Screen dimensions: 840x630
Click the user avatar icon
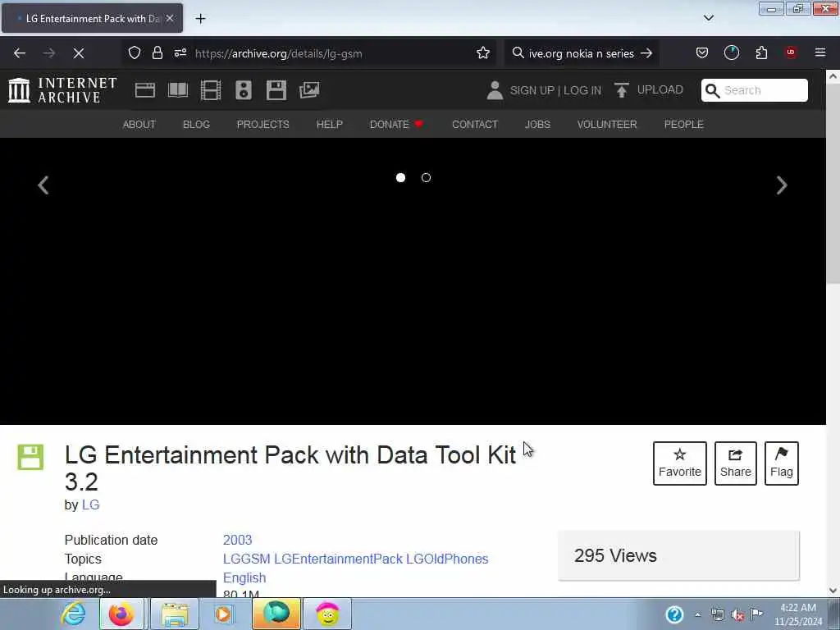point(495,90)
